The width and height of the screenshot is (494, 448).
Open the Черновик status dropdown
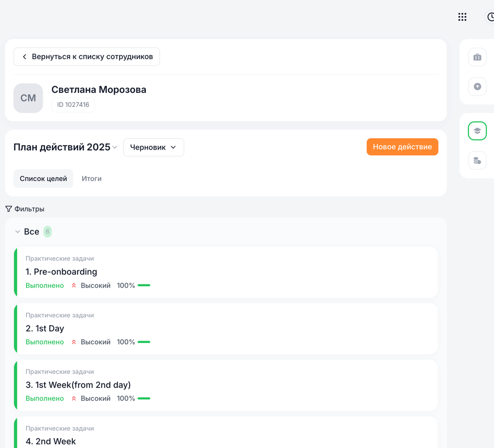pyautogui.click(x=153, y=147)
